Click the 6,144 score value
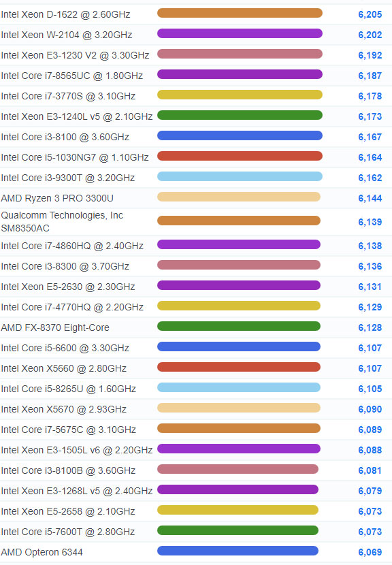The image size is (392, 565). [x=370, y=198]
